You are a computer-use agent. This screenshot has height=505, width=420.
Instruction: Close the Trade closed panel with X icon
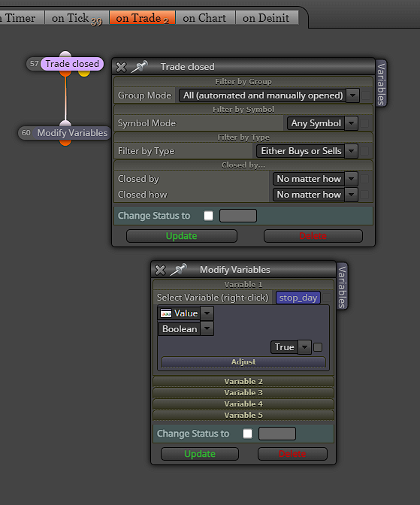tap(121, 67)
